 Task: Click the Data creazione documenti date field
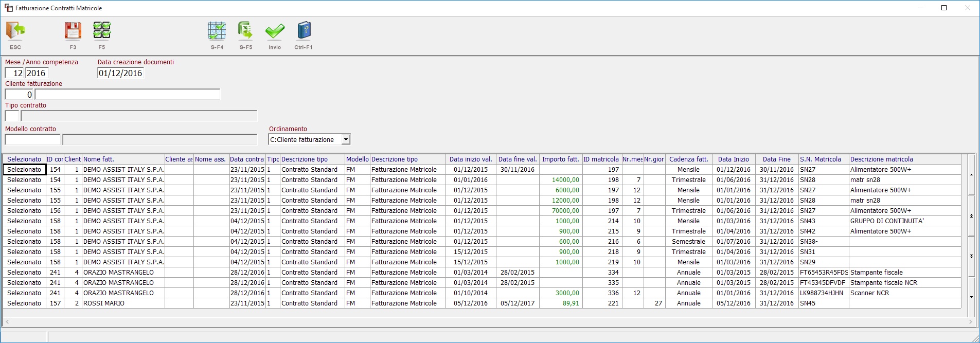click(x=120, y=73)
